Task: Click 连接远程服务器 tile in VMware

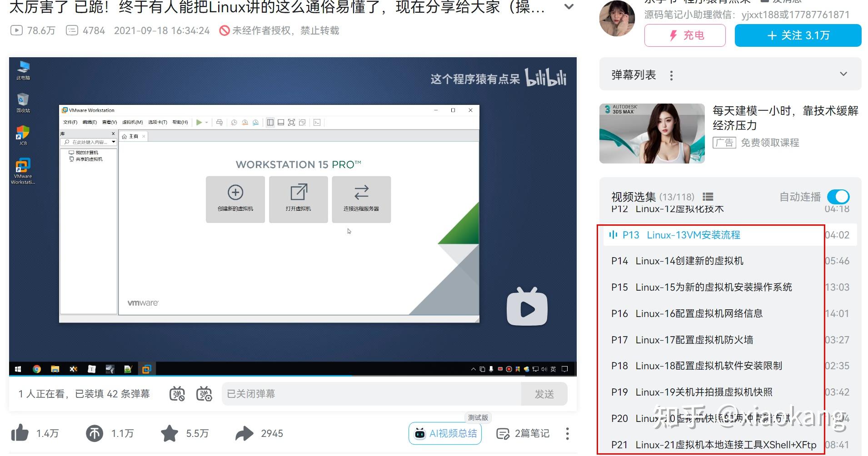Action: (361, 199)
